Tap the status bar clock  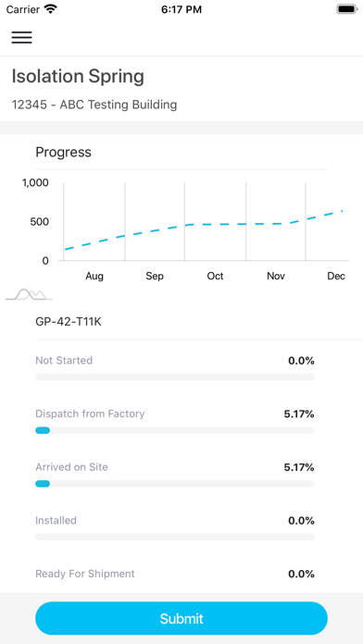[x=181, y=9]
